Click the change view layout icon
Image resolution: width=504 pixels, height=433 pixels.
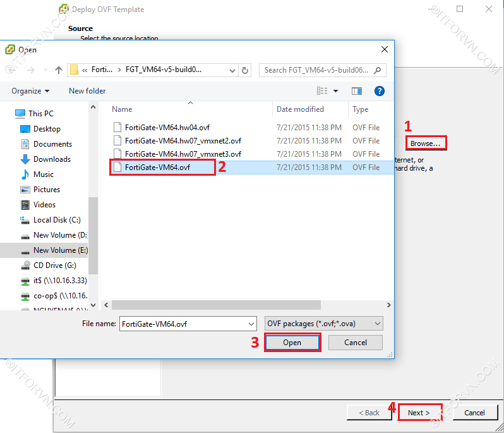[x=323, y=91]
